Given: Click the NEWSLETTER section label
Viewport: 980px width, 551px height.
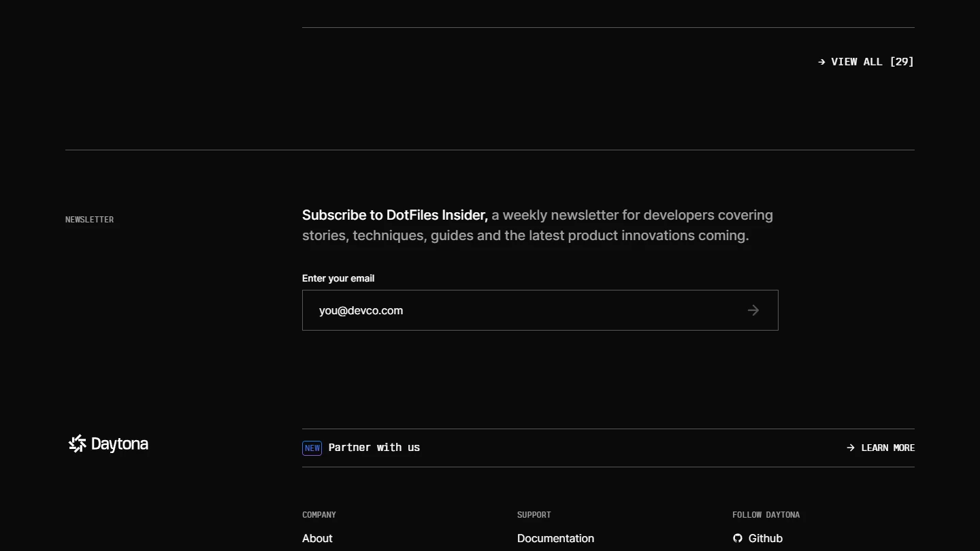Looking at the screenshot, I should (89, 220).
